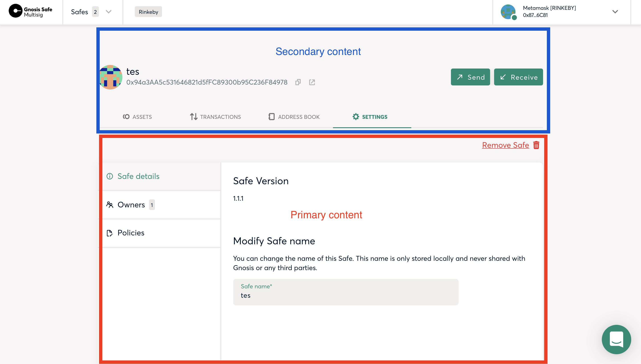Click the Safe address text 0x94a3AA5c...

207,82
